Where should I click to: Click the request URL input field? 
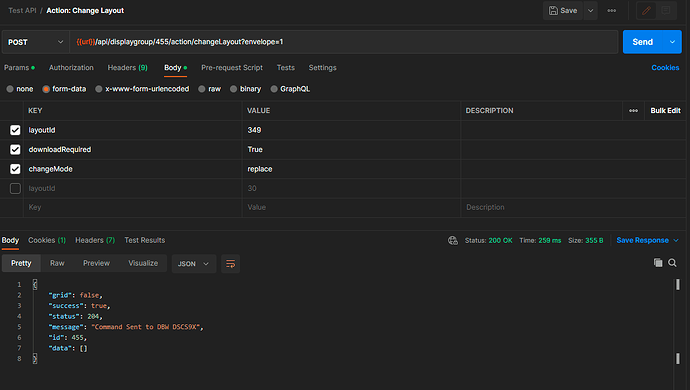pyautogui.click(x=344, y=42)
